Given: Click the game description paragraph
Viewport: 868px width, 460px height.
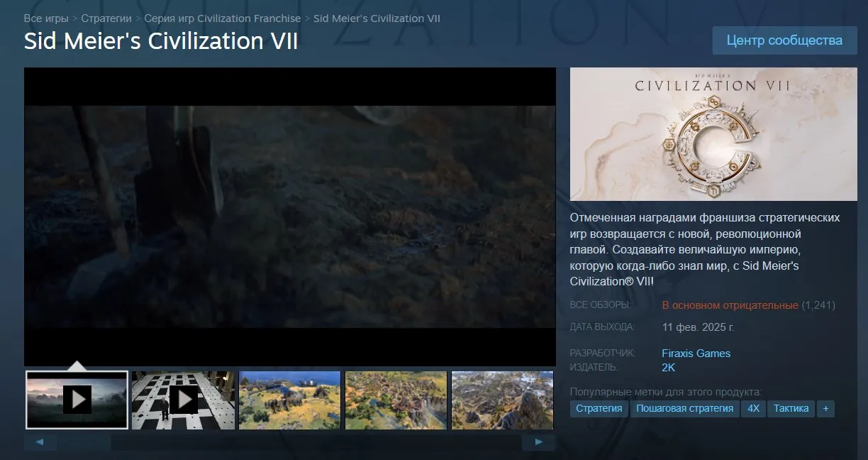Looking at the screenshot, I should point(705,249).
